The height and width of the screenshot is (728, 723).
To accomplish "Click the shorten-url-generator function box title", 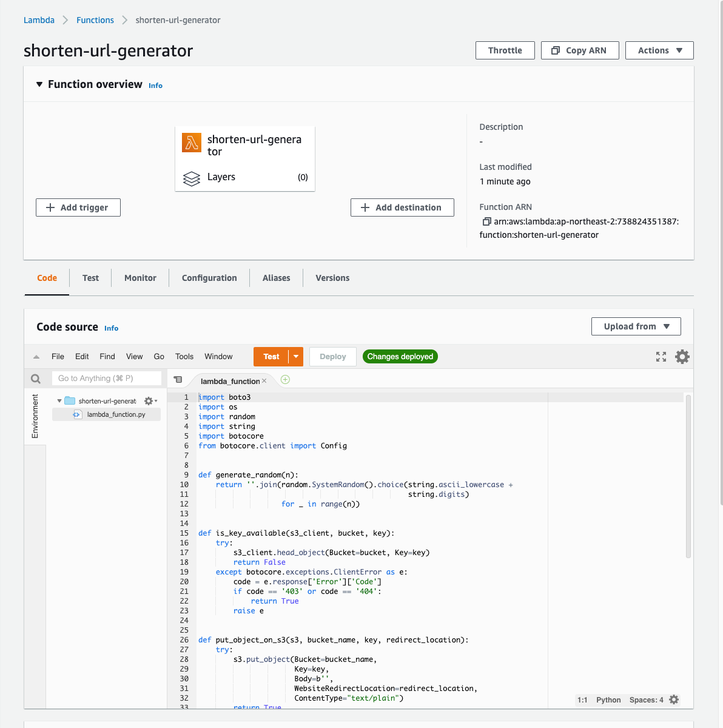I will tap(254, 146).
